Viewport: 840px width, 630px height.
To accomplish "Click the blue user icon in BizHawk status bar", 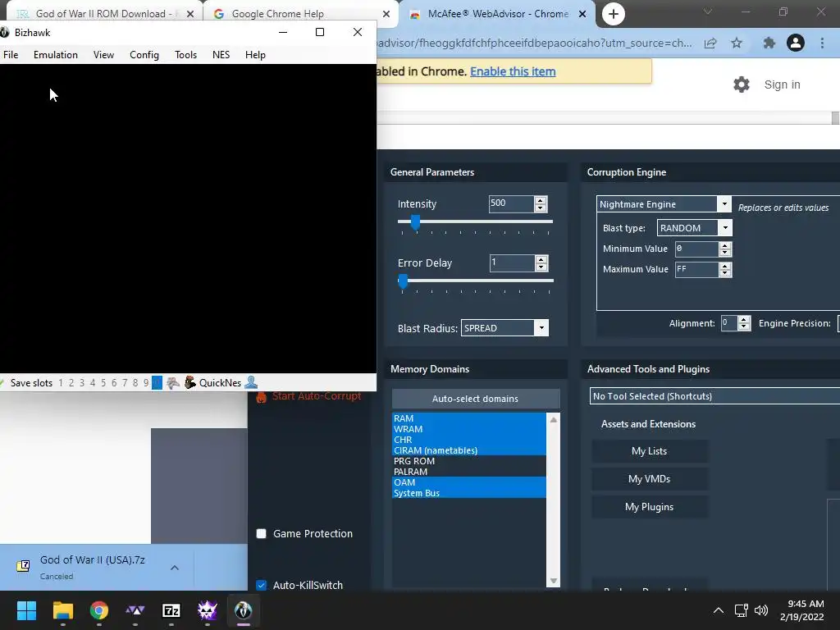I will [x=251, y=382].
